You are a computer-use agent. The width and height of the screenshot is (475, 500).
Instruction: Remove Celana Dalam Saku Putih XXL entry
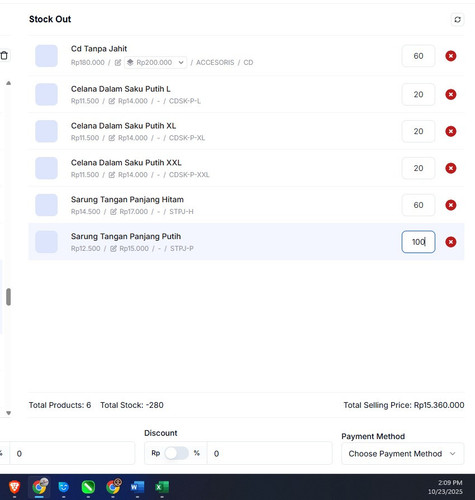coord(451,168)
